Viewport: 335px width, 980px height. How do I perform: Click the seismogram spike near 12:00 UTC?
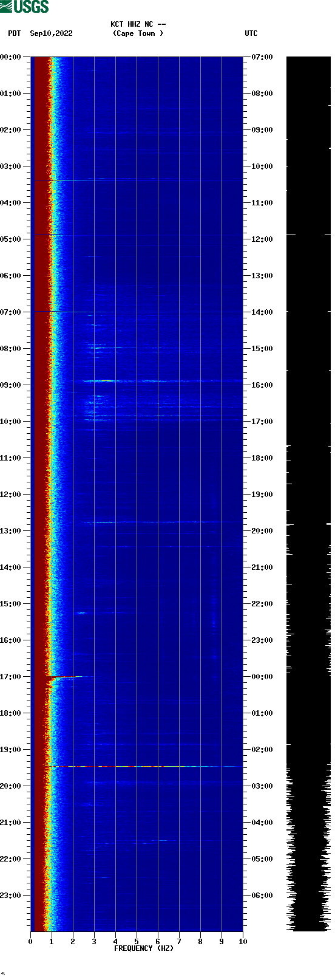coord(308,235)
